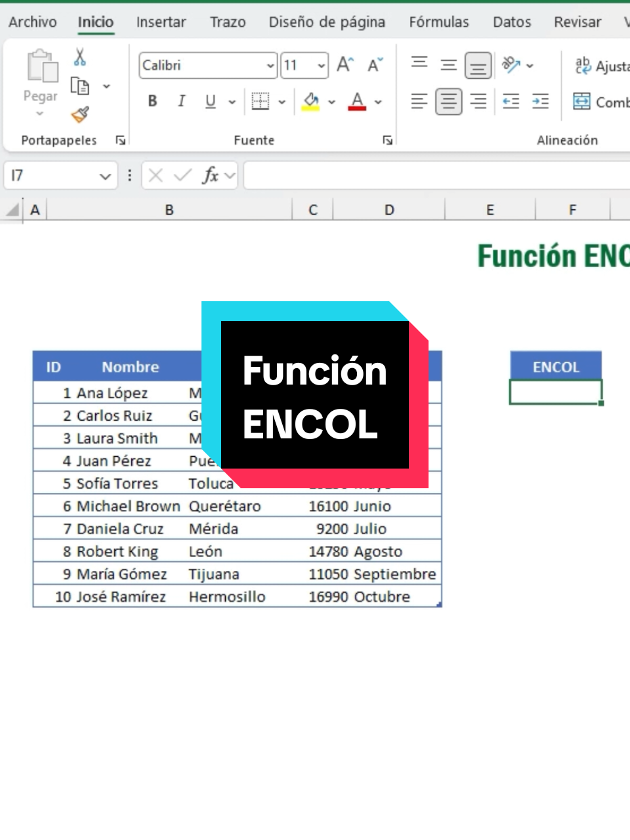Decrease the cell indent
Image resolution: width=630 pixels, height=840 pixels.
(511, 102)
